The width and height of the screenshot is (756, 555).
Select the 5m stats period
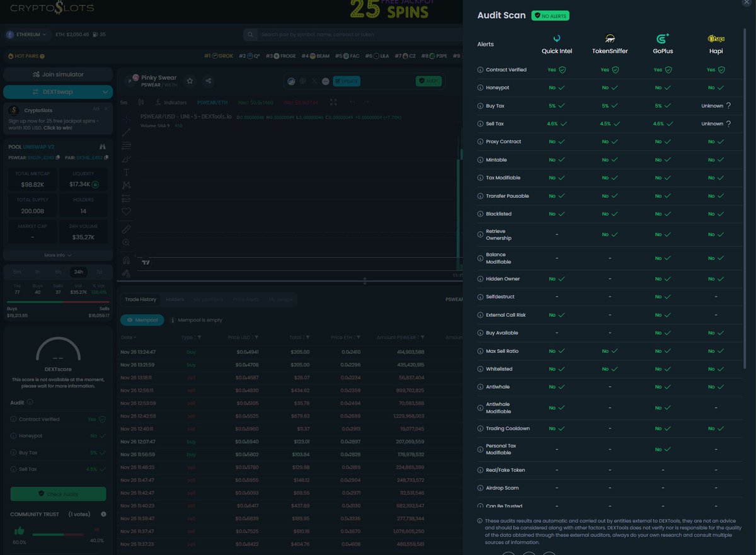pos(17,272)
